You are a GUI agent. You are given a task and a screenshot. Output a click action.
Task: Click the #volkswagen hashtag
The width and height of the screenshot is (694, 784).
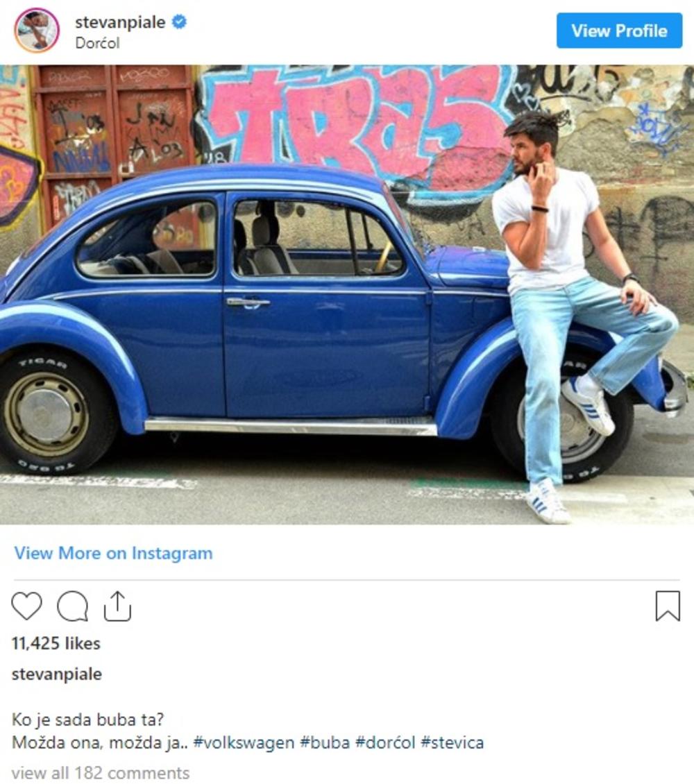coord(244,742)
